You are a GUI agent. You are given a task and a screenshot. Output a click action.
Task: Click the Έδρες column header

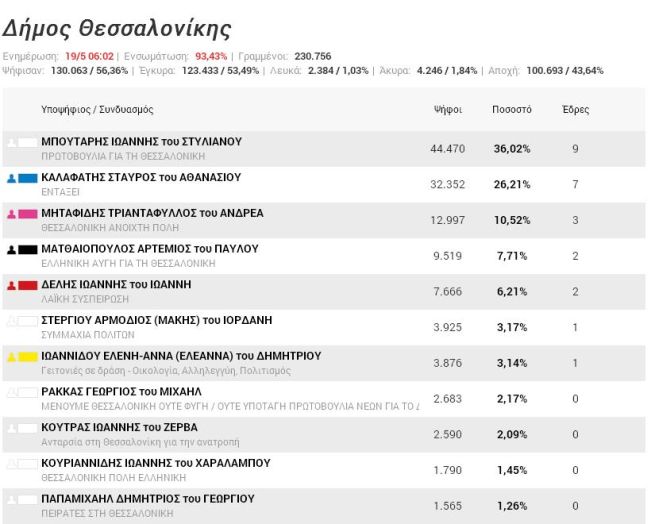click(576, 109)
